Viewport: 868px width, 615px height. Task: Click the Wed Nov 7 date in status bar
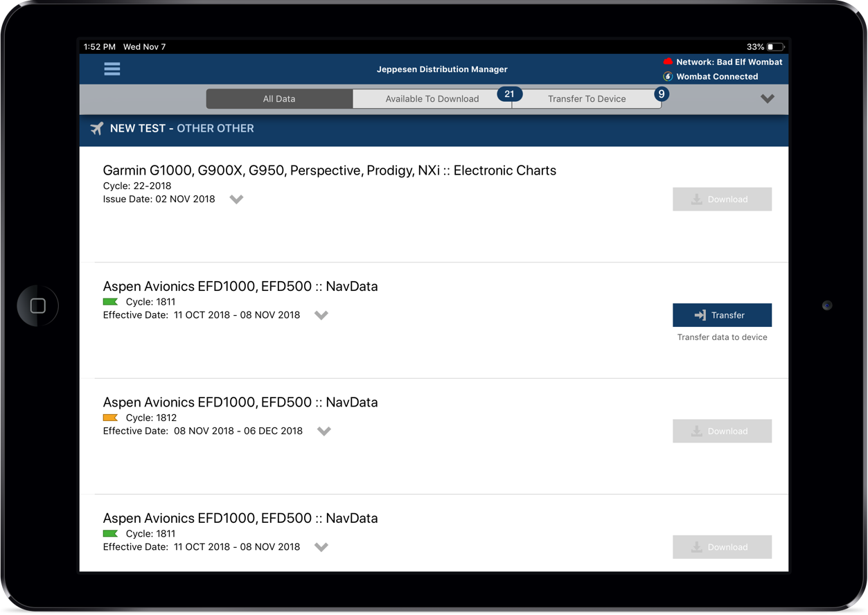tap(144, 47)
